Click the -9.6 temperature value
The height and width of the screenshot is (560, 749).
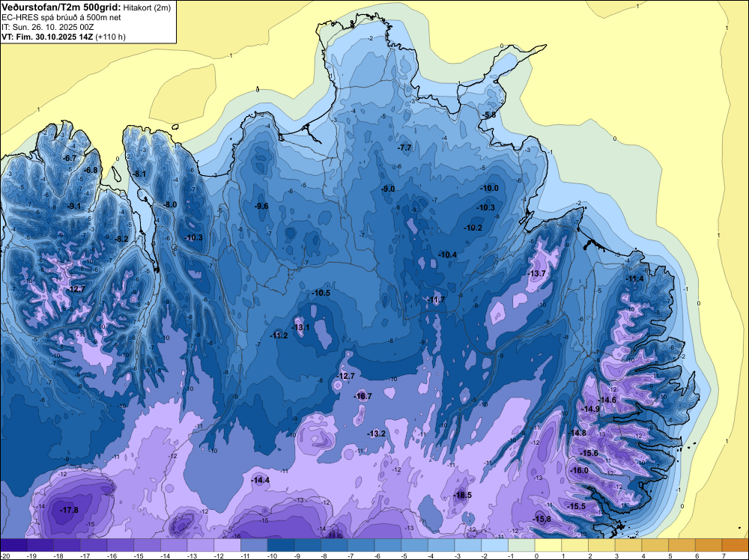(261, 206)
